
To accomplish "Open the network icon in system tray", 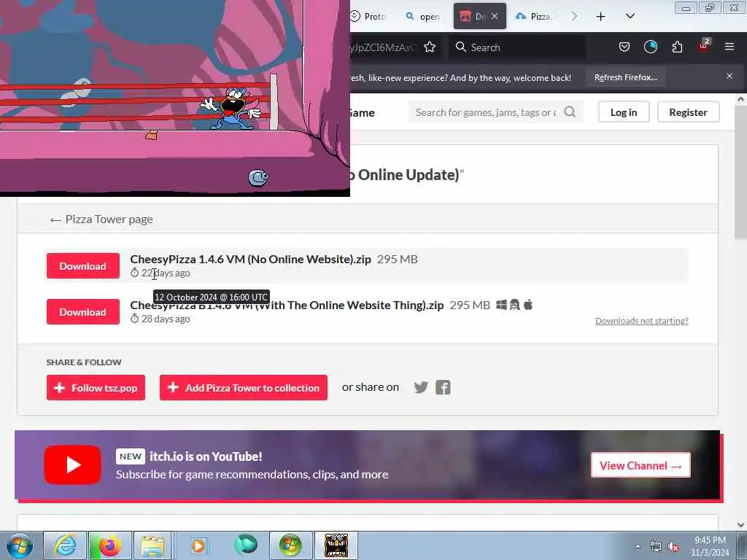I will click(x=656, y=547).
